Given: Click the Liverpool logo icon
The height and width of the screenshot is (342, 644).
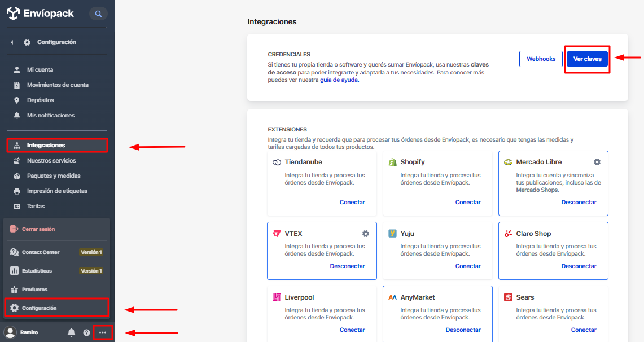Looking at the screenshot, I should click(x=277, y=297).
